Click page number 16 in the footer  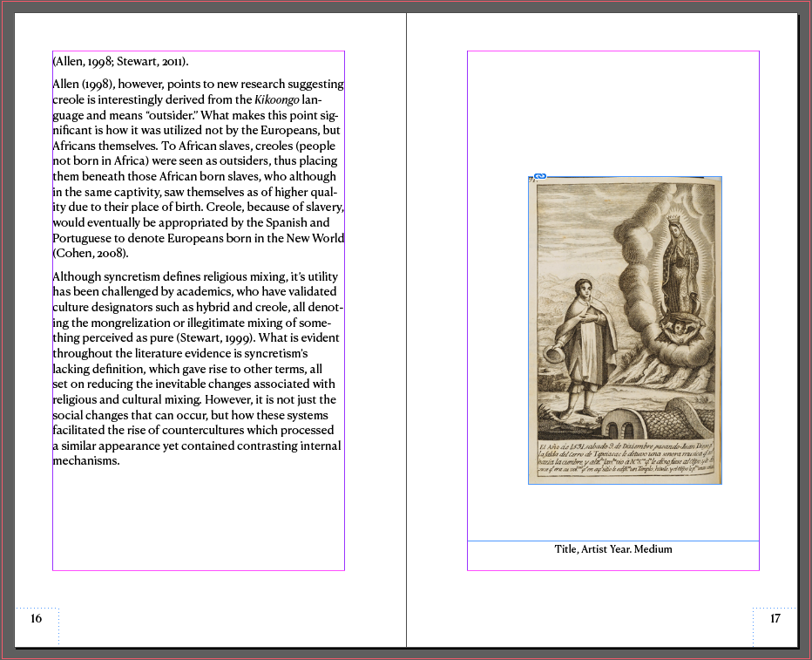pyautogui.click(x=36, y=619)
